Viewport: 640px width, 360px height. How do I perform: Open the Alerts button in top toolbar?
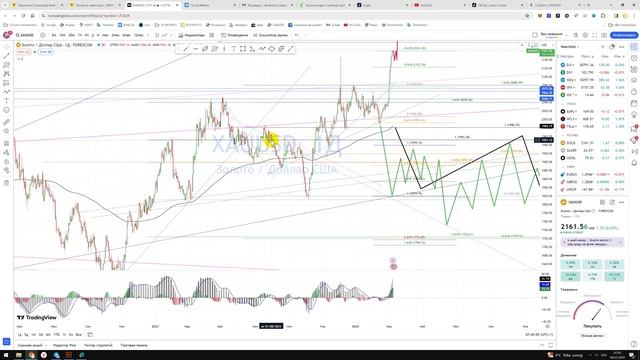235,35
